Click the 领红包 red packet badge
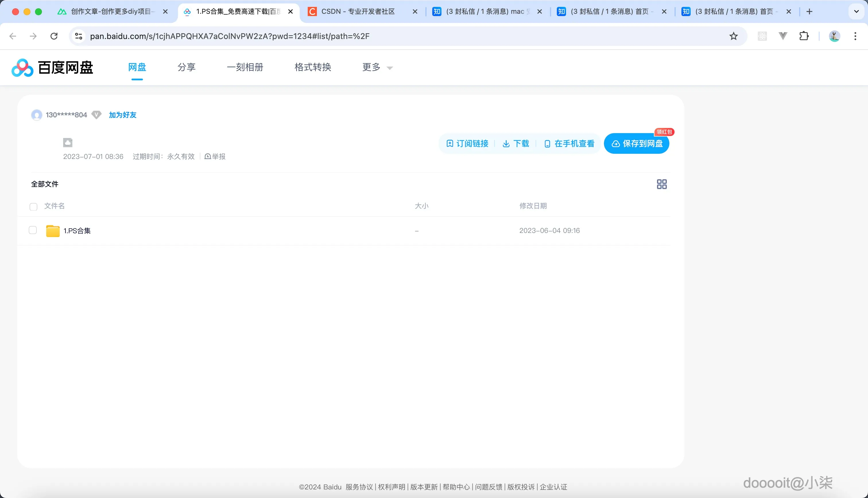Viewport: 868px width, 498px height. coord(664,132)
